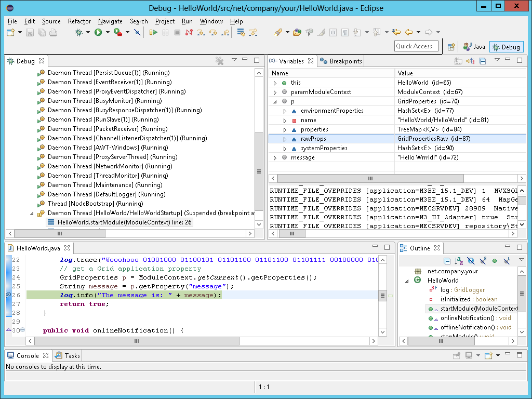Click the Step Return icon
The image size is (532, 399).
(x=225, y=32)
